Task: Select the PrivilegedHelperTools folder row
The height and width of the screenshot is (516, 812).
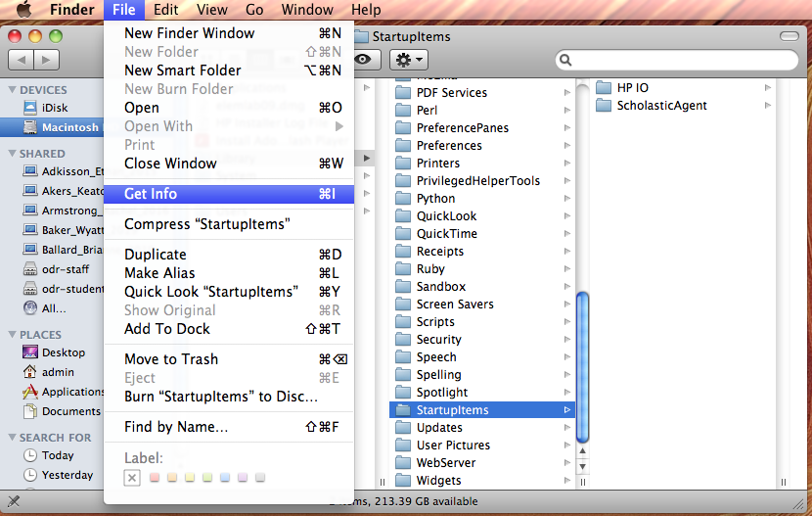Action: [482, 181]
